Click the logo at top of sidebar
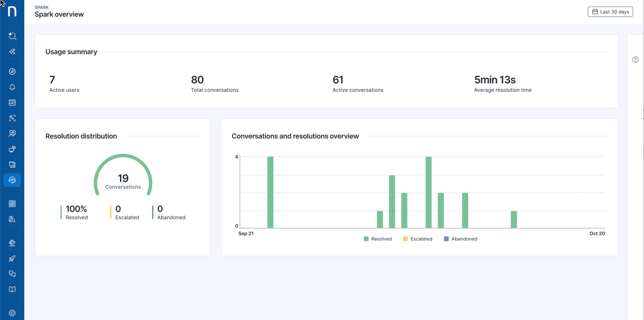 12,12
